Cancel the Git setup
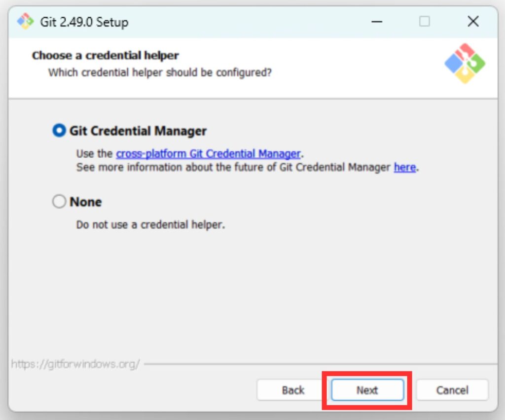This screenshot has width=505, height=420. coord(452,390)
